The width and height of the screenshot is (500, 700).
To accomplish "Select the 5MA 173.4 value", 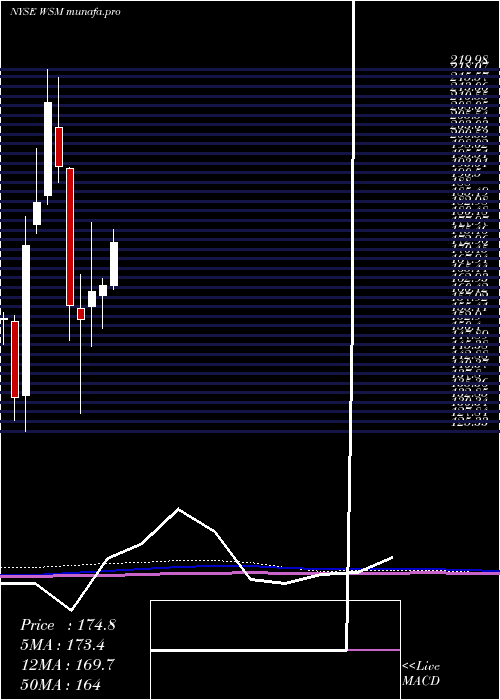I will click(65, 645).
